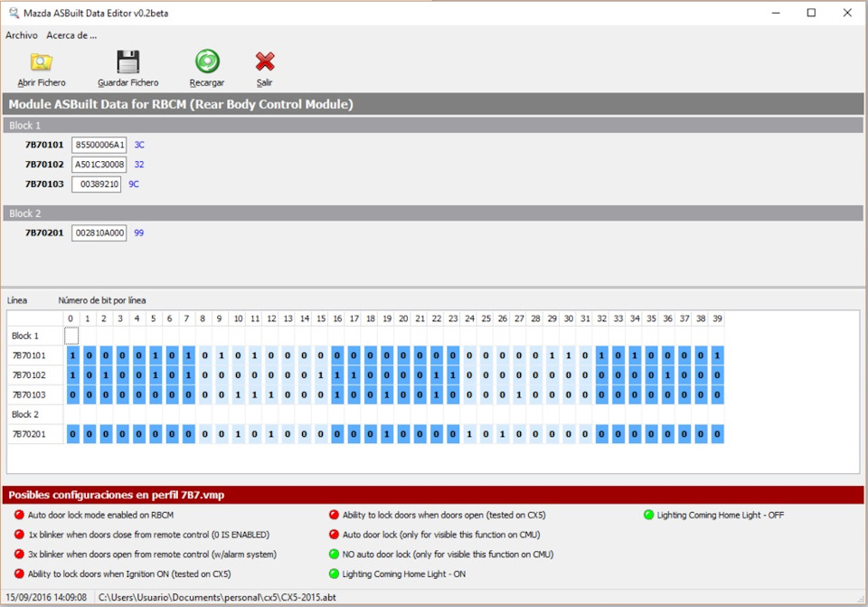This screenshot has height=607, width=868.
Task: Minimize the ASBuilt Data Editor window
Action: coord(776,13)
